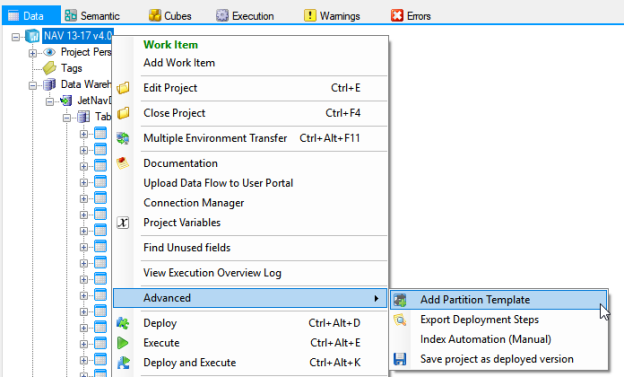Select Edit Project menu entry
Viewport: 624px width, 377px height.
pyautogui.click(x=250, y=88)
